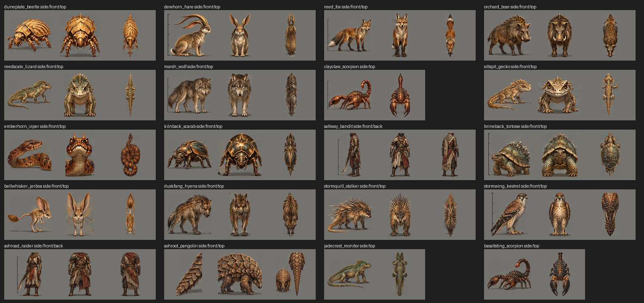The width and height of the screenshot is (644, 303).
Task: Pick the clayclaw_scorpion side view sprite
Action: [x=349, y=95]
